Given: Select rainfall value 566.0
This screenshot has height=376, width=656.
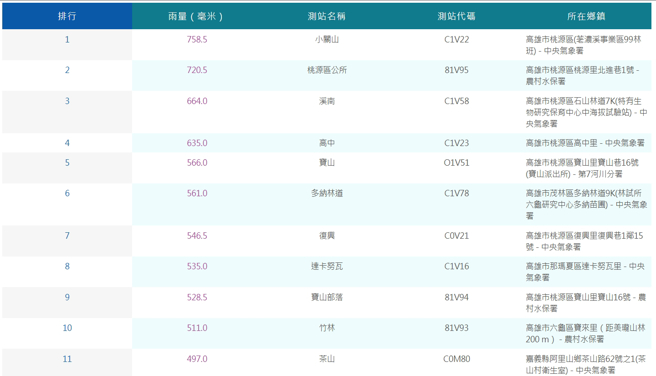Looking at the screenshot, I should (x=197, y=162).
